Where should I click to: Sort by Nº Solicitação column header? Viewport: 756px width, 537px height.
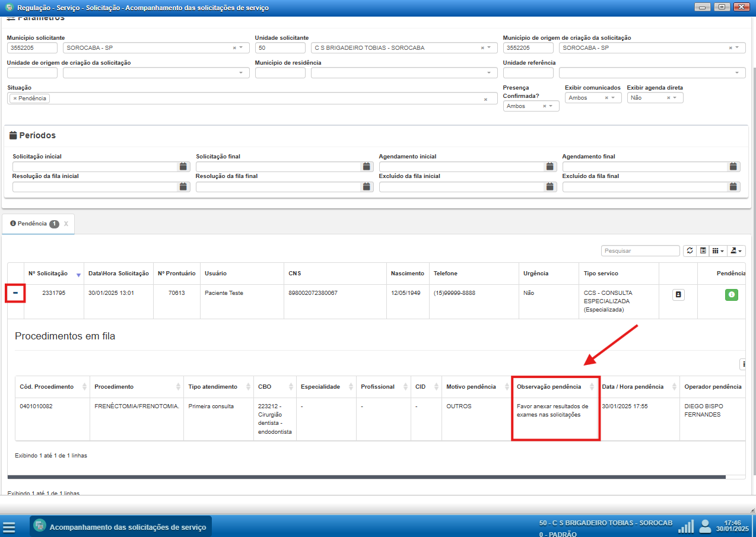point(48,274)
